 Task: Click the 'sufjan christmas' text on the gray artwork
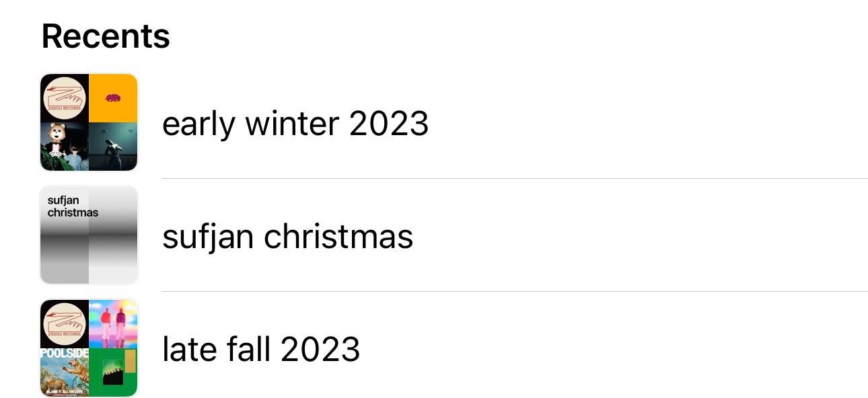coord(72,206)
